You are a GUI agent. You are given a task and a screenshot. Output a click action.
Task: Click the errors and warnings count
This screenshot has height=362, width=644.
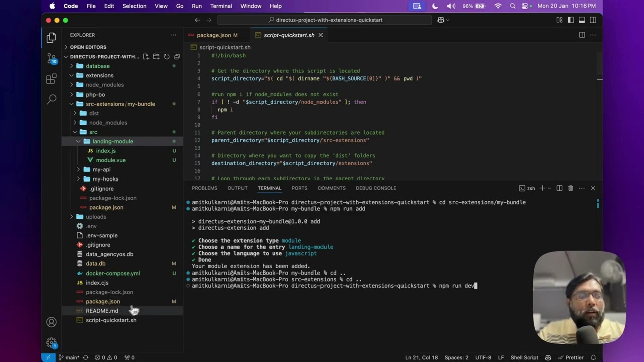(x=106, y=357)
